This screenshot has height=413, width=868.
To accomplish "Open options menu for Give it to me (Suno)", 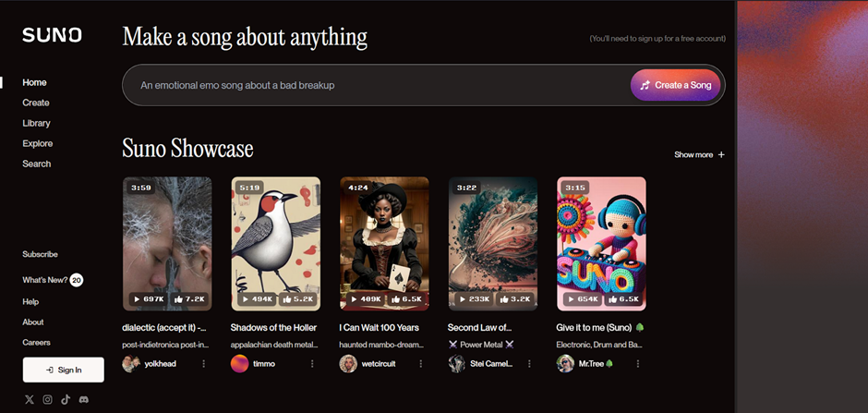I will point(638,364).
